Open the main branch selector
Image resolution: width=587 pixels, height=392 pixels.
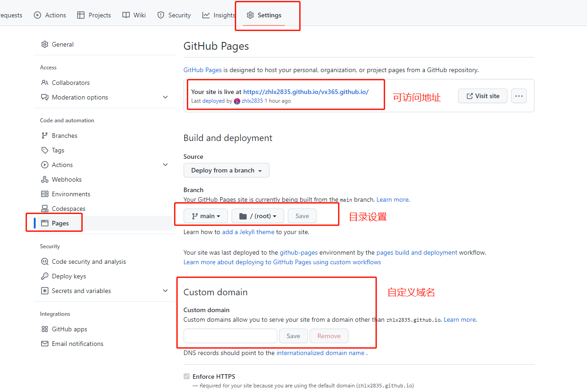tap(205, 215)
